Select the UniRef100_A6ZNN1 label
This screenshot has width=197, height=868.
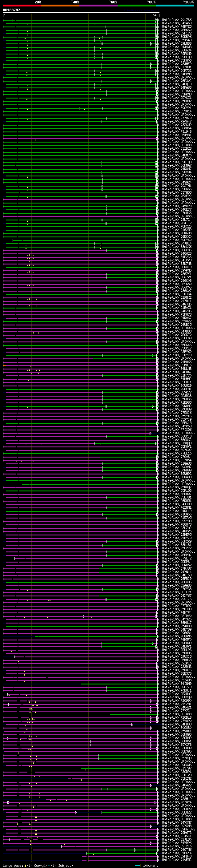pyautogui.click(x=176, y=508)
